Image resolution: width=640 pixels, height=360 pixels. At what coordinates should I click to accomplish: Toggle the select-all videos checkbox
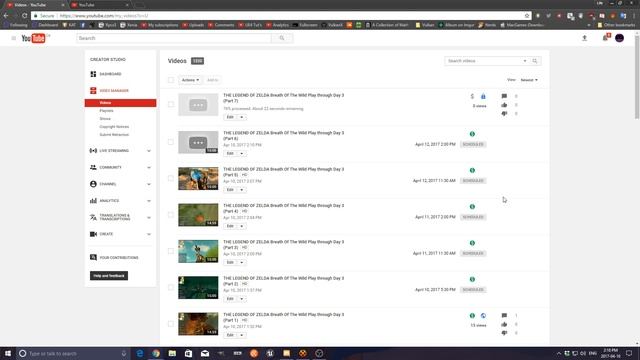(171, 80)
